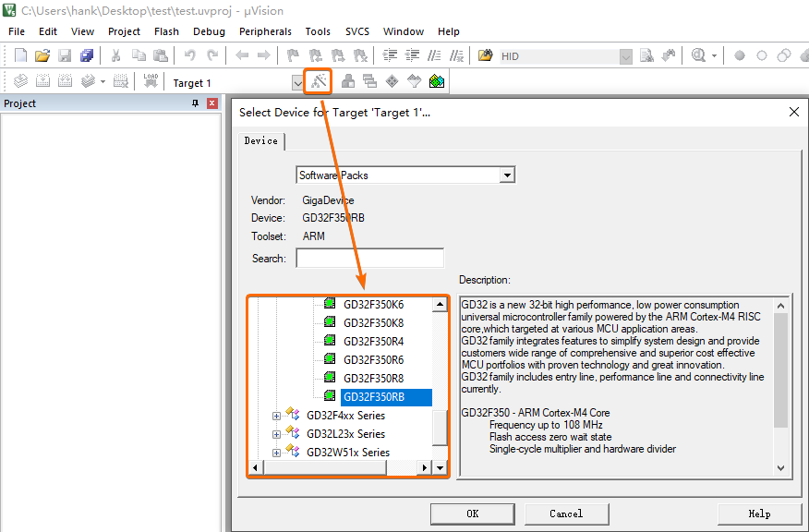Open the File menu

(x=17, y=31)
